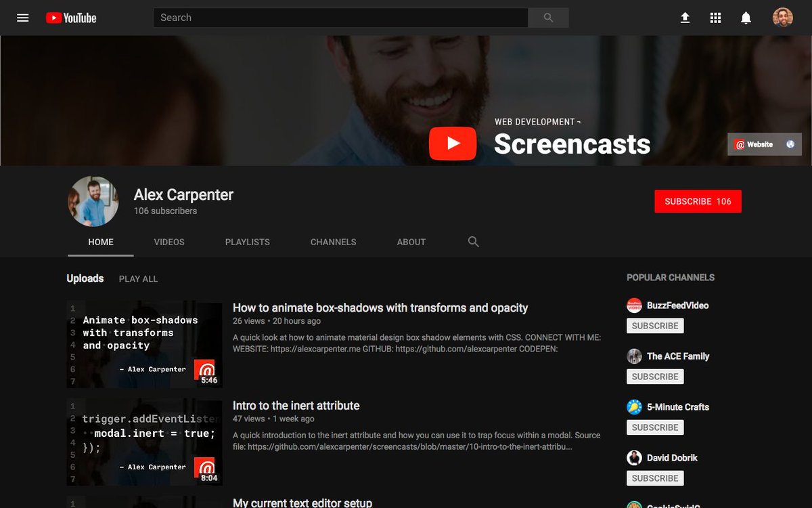
Task: Click The ACE Family channel name
Action: [678, 356]
